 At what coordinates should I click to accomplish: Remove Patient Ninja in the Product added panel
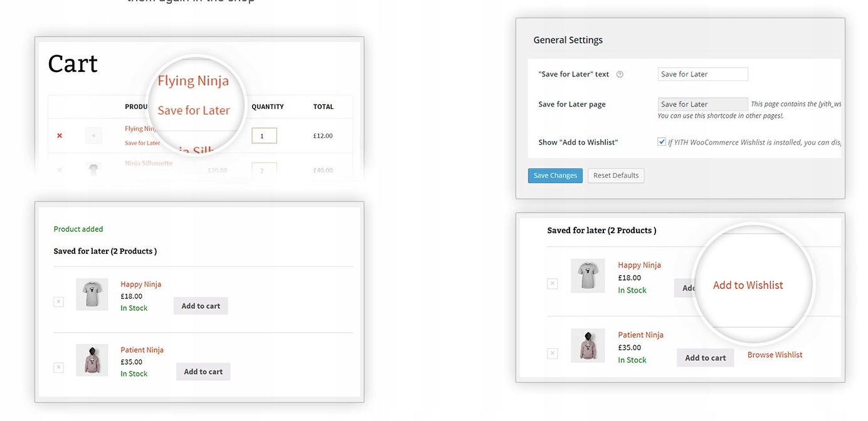tap(58, 368)
